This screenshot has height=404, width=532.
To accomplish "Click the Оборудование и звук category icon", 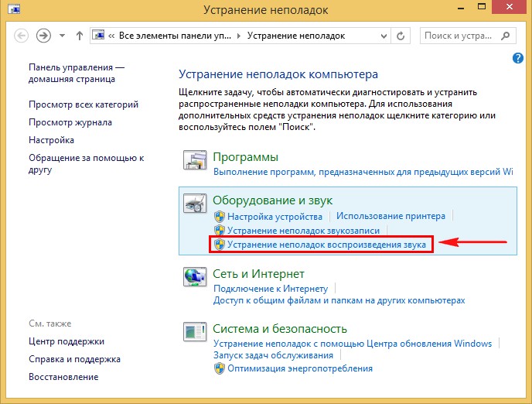I will (195, 203).
